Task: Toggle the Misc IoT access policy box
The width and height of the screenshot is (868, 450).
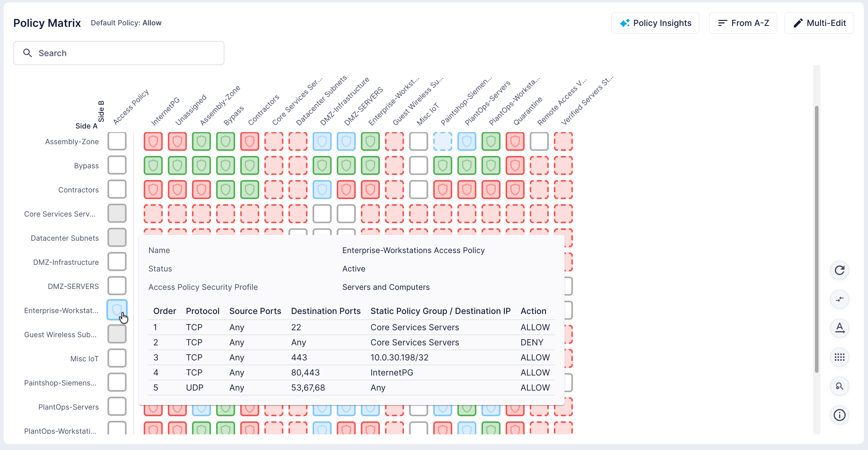Action: [117, 358]
